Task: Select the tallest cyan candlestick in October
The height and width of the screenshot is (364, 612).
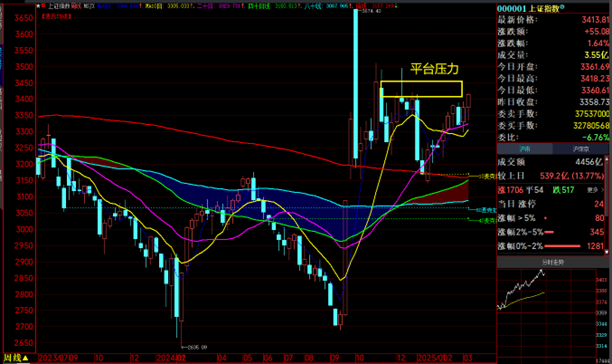Action: click(356, 83)
